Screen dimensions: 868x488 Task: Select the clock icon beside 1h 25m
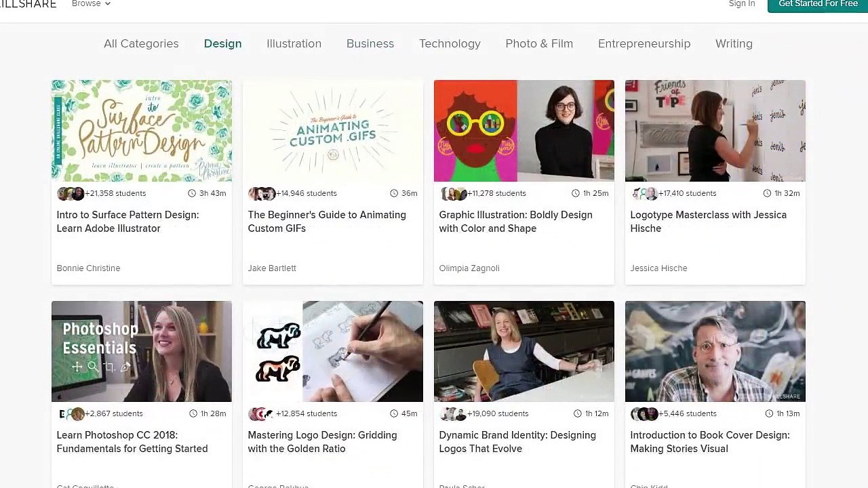[576, 193]
